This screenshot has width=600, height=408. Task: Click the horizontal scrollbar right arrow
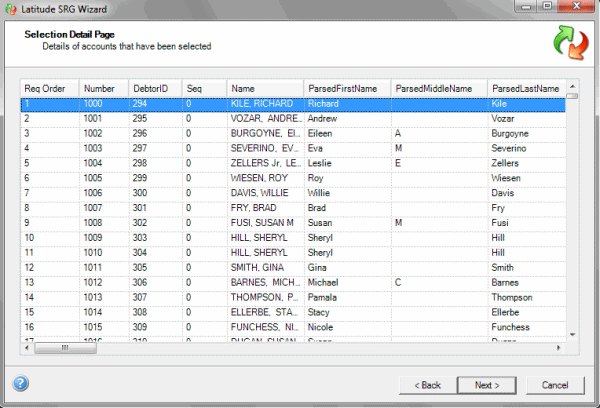(559, 348)
